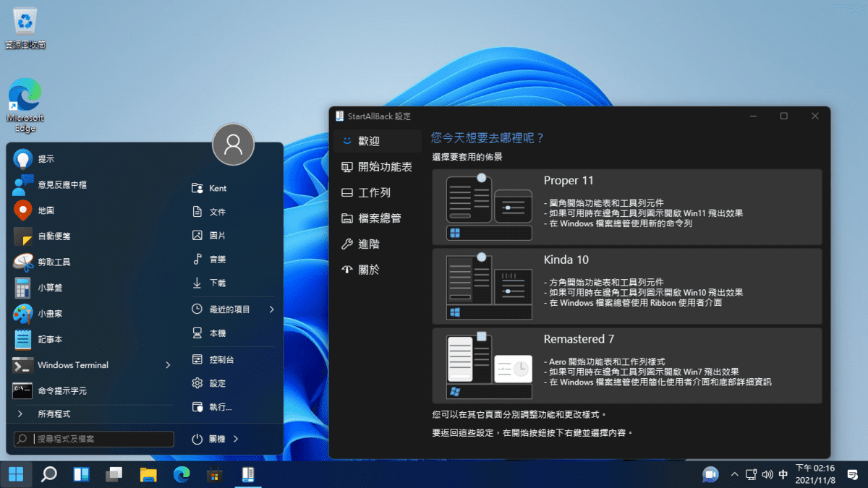The height and width of the screenshot is (488, 868).
Task: Click the All Programs (所有程式) button
Action: (54, 414)
